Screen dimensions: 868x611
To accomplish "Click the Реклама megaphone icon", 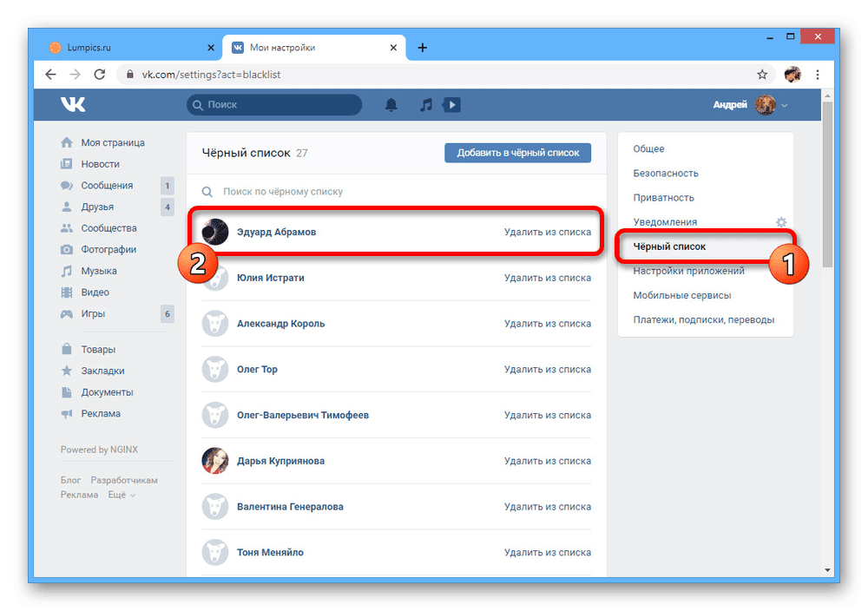I will pos(67,413).
